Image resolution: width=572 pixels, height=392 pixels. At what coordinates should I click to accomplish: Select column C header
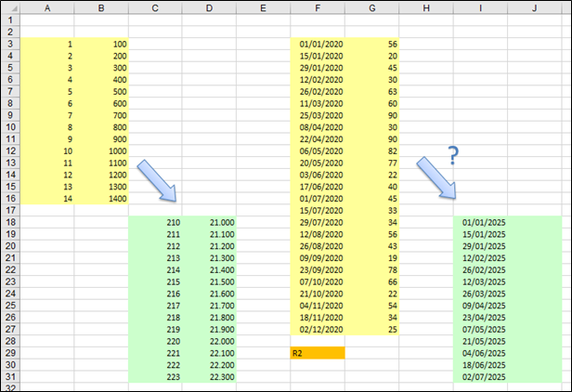pyautogui.click(x=155, y=8)
